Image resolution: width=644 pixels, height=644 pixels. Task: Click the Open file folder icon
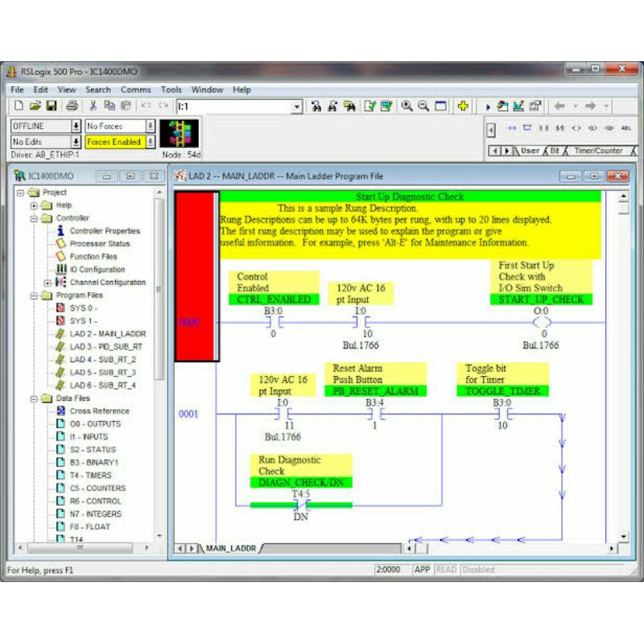(35, 106)
